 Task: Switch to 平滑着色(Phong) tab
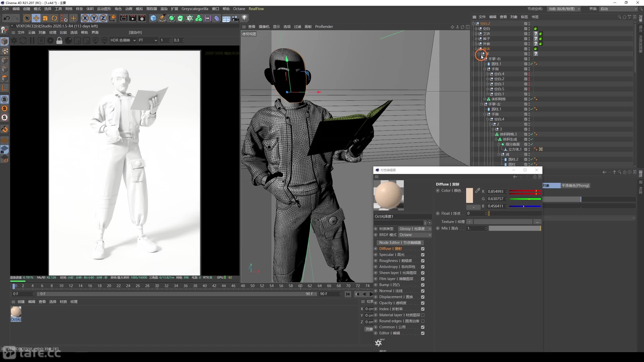pyautogui.click(x=575, y=186)
